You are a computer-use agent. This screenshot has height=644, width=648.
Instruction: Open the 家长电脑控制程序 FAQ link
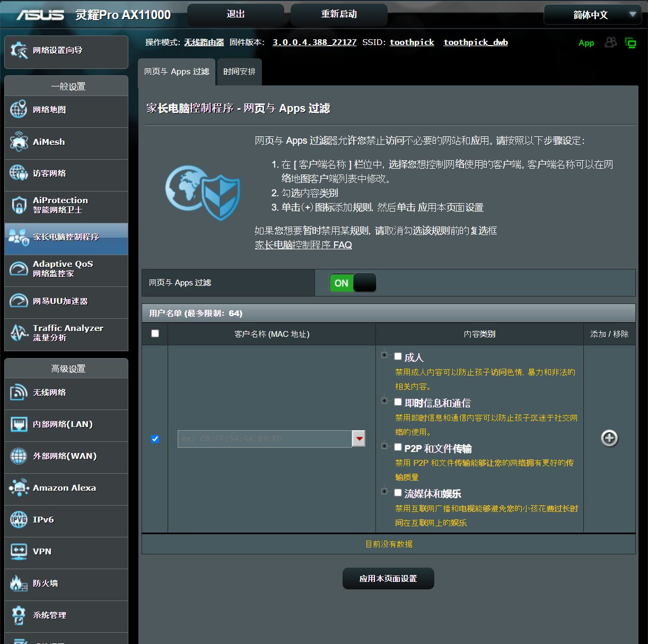(303, 245)
